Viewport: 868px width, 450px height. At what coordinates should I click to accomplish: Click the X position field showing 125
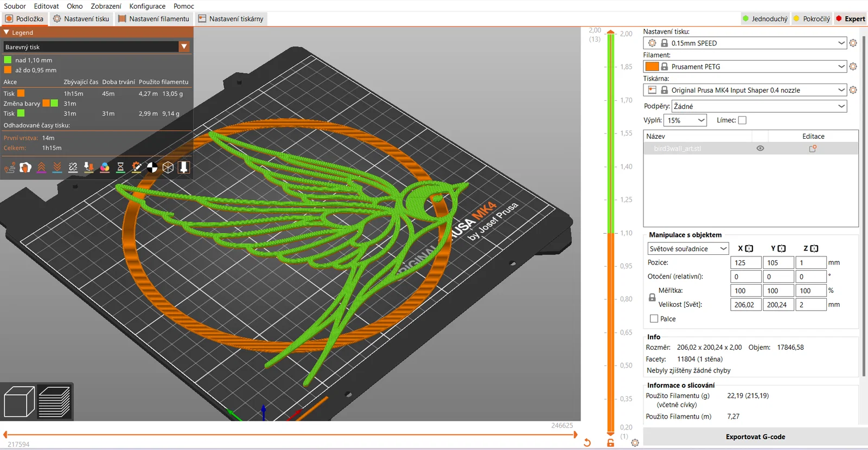coord(746,262)
